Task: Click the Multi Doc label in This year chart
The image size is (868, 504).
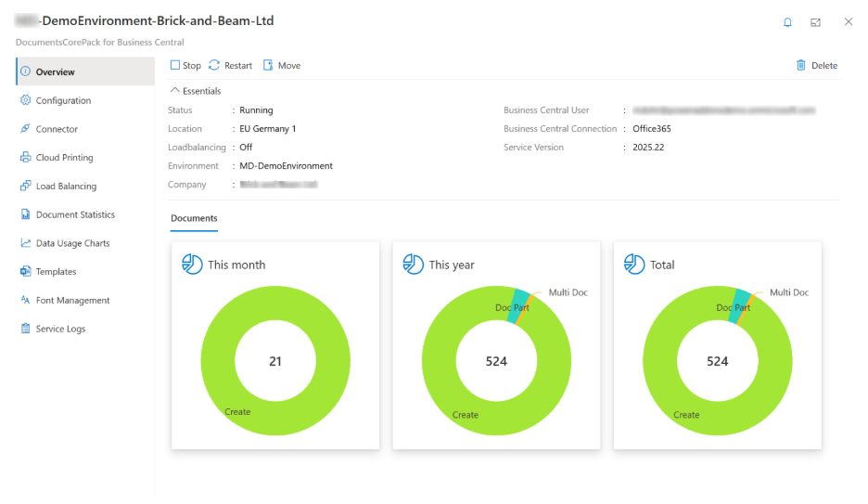Action: tap(568, 292)
